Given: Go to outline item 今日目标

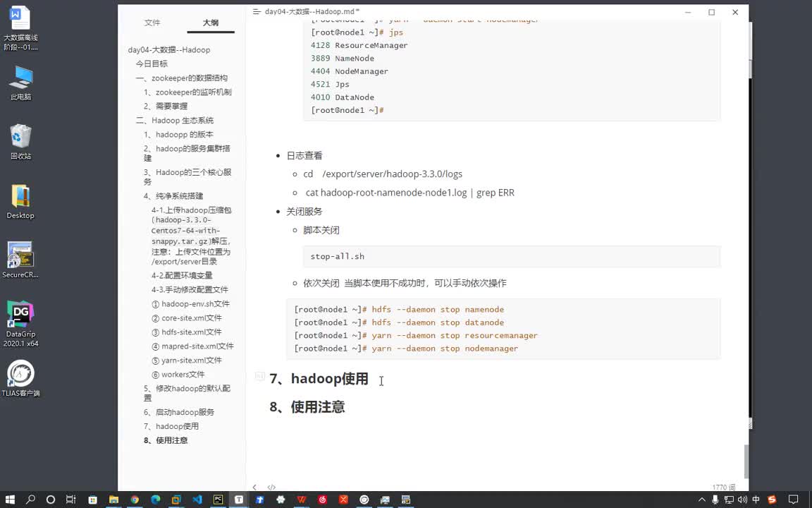Looking at the screenshot, I should 152,64.
